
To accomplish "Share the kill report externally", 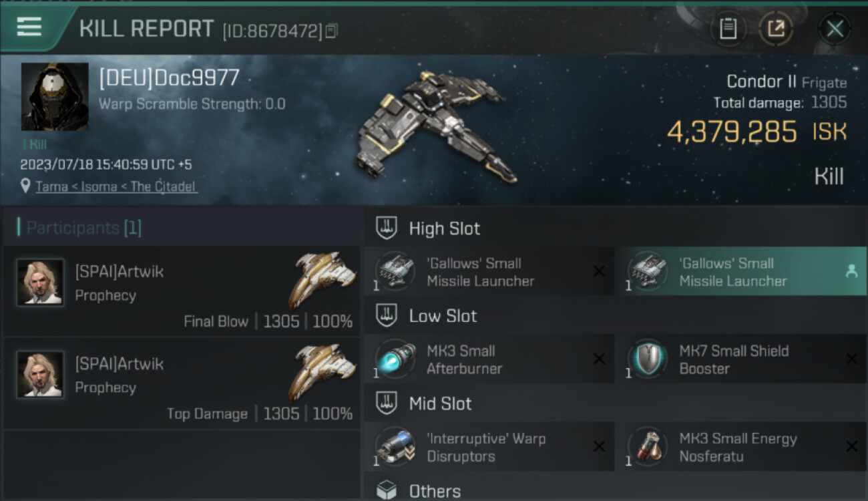I will click(776, 29).
